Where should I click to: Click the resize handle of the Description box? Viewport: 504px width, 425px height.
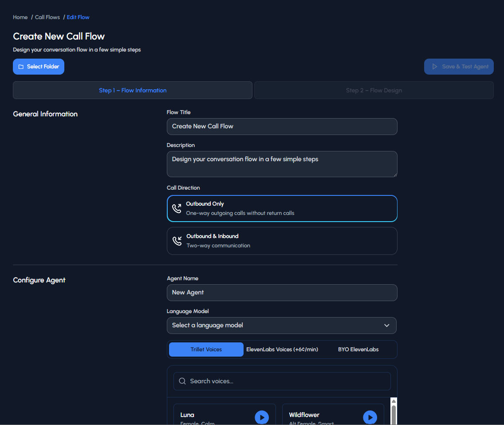tap(395, 176)
